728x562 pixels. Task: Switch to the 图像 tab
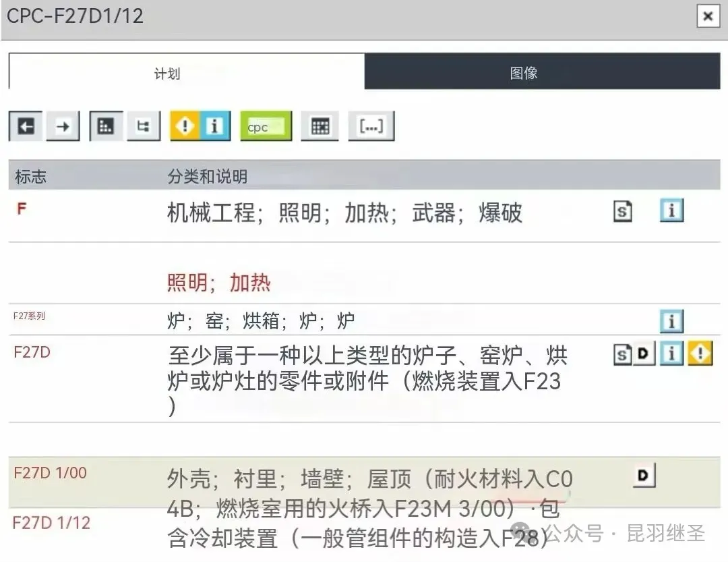tap(523, 73)
